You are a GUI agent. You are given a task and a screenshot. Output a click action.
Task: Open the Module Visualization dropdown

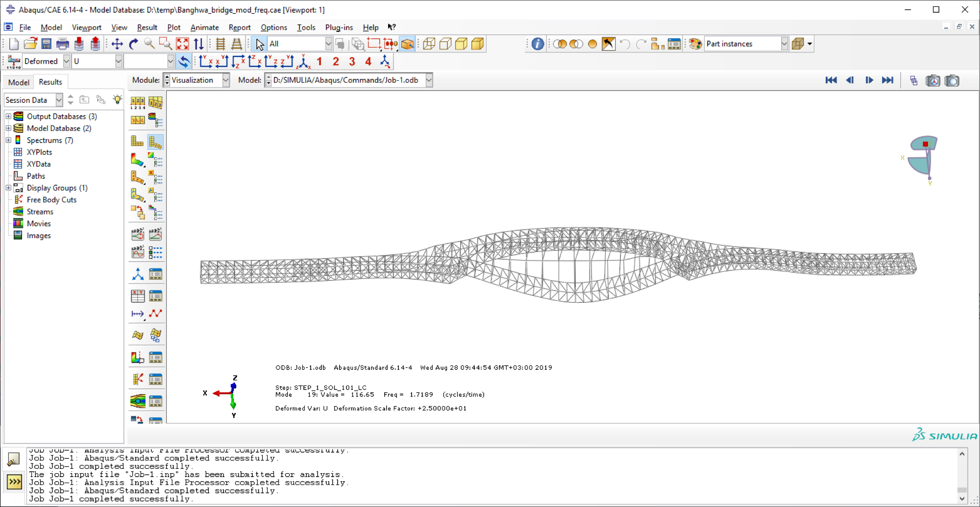[226, 80]
